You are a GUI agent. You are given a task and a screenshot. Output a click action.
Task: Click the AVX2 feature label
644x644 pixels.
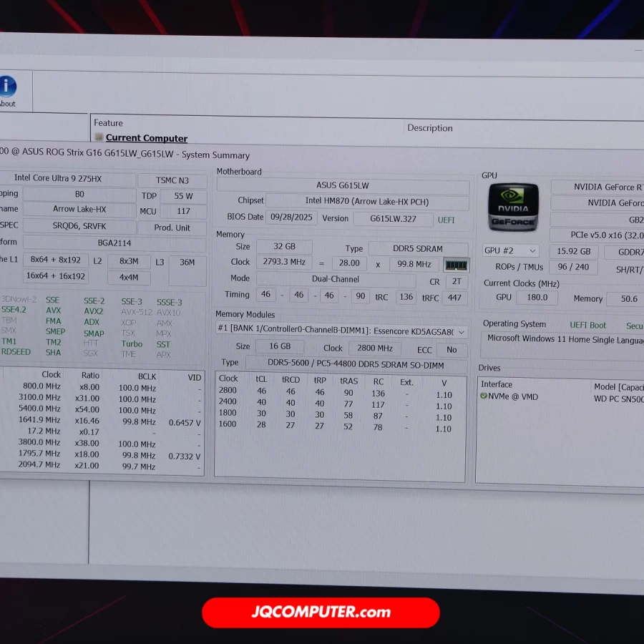[93, 312]
